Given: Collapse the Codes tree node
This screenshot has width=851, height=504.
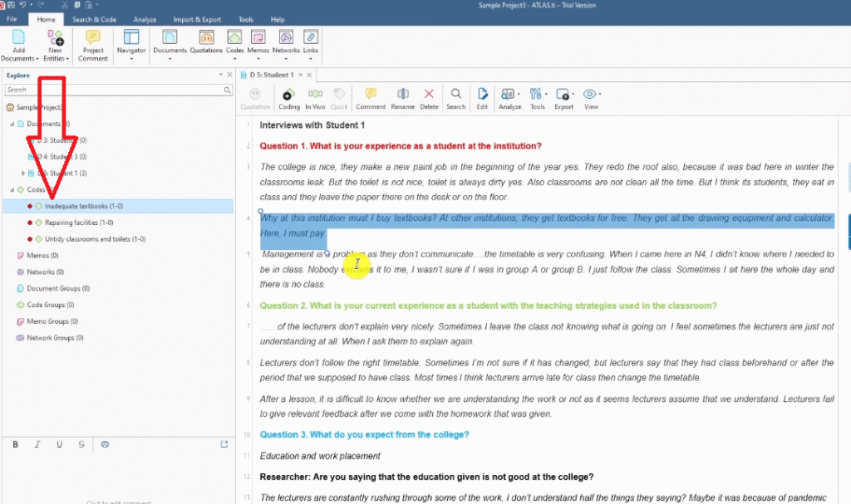Looking at the screenshot, I should tap(12, 190).
